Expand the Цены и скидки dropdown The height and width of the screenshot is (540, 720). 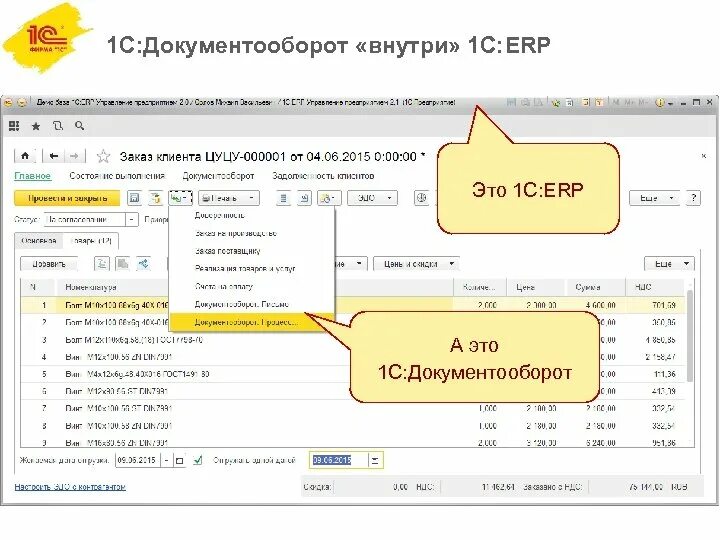[416, 264]
